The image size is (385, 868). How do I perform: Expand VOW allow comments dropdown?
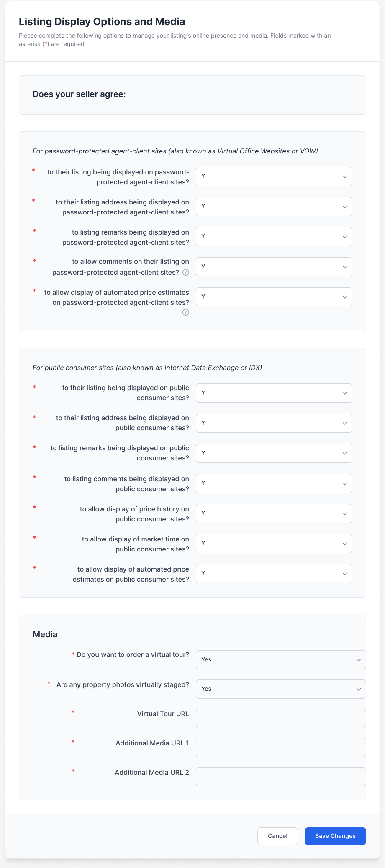(x=274, y=267)
